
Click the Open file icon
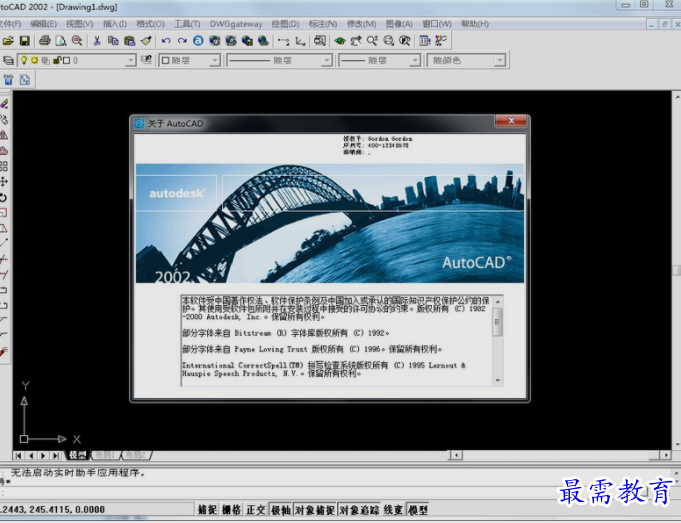8,41
